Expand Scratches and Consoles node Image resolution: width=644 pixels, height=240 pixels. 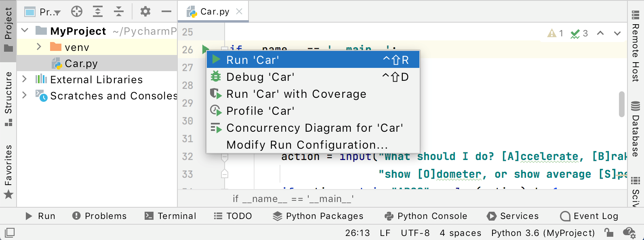(x=25, y=95)
